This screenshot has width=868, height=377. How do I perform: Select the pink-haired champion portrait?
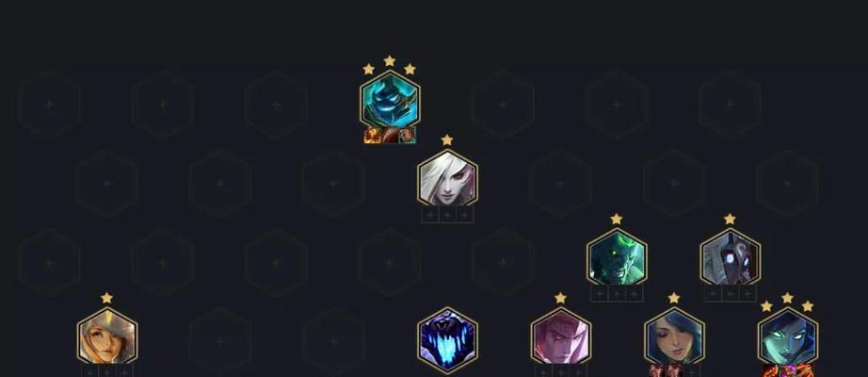[561, 337]
